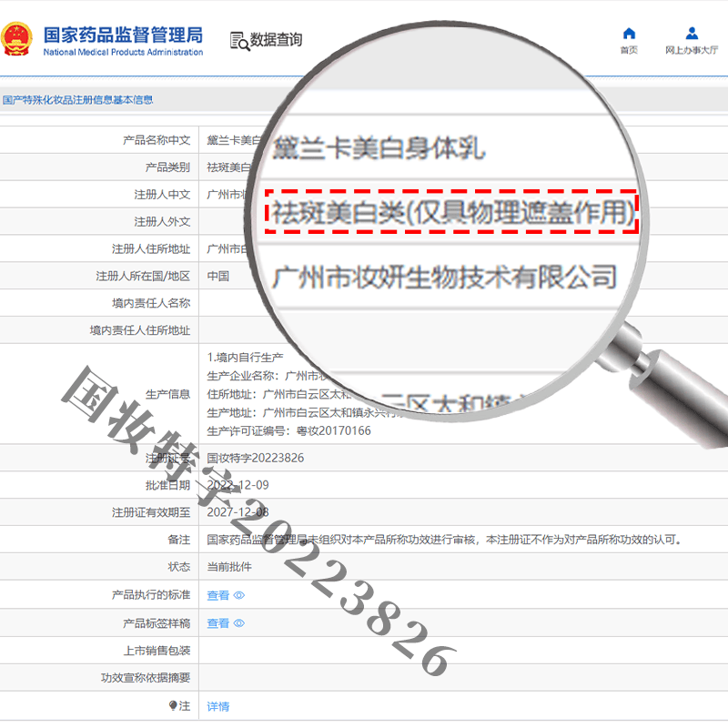The image size is (728, 728).
Task: Click the 备注 remark text about 功效
Action: (444, 540)
